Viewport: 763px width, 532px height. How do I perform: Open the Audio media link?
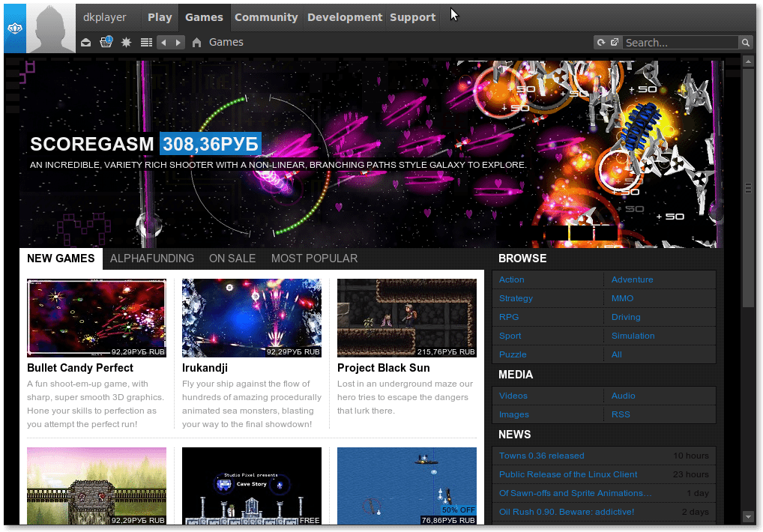coord(624,396)
